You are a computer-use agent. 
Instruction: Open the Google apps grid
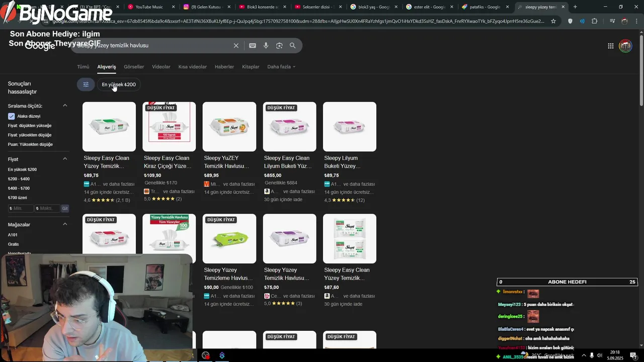point(610,46)
